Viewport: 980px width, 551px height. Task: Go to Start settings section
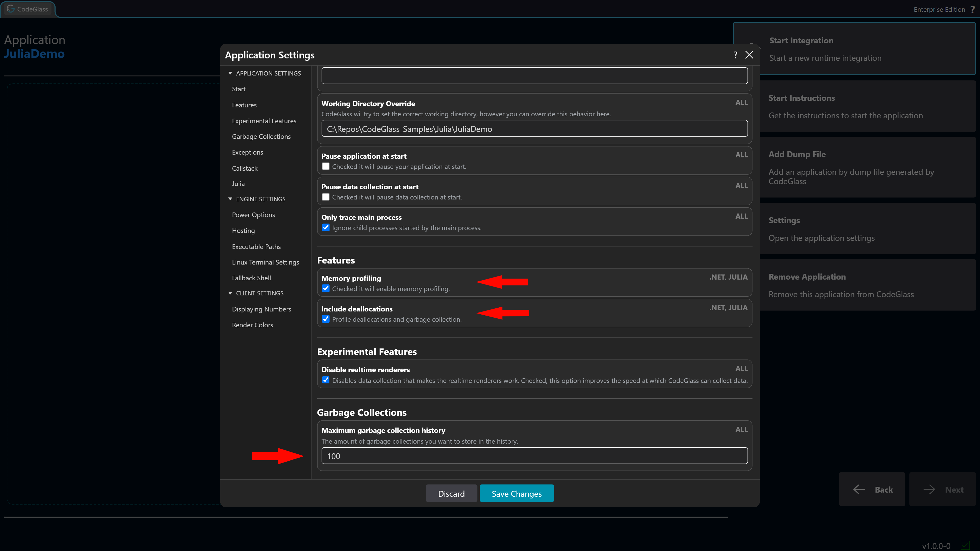239,89
